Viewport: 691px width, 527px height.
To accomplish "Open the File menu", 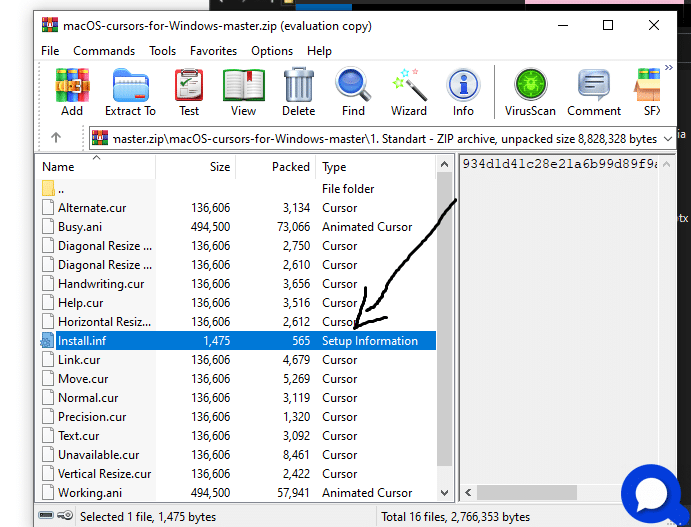I will pos(50,51).
